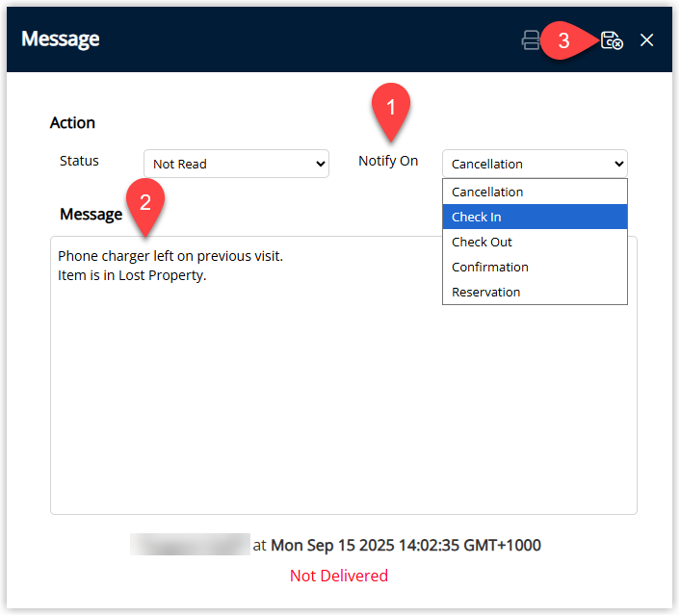
Task: Click the print icon in the header
Action: click(531, 40)
